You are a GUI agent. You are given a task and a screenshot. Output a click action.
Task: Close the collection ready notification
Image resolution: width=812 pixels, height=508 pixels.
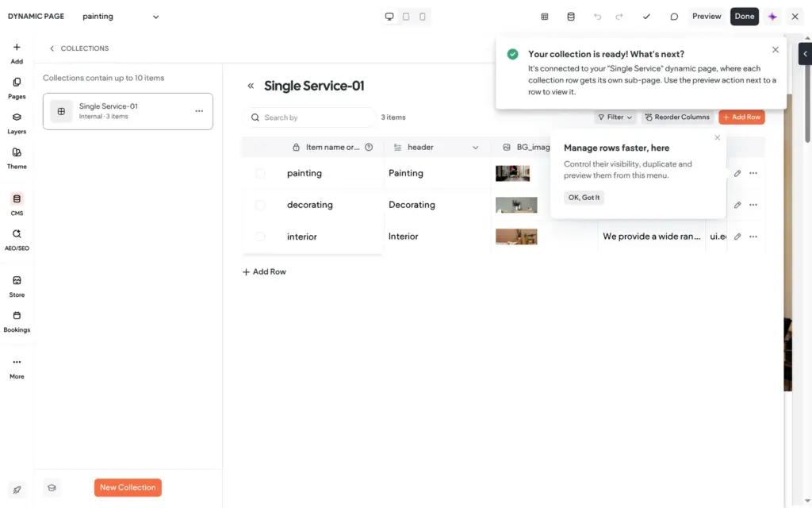coord(776,50)
